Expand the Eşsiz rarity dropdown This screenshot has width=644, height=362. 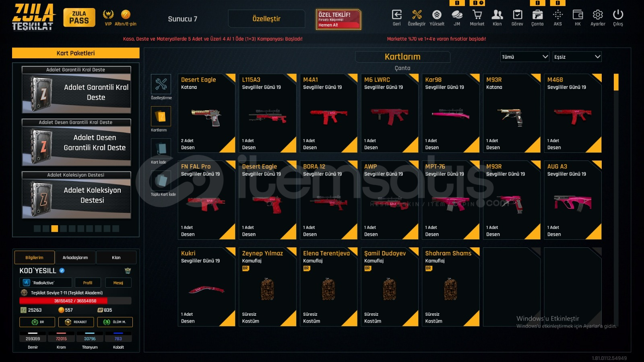coord(577,57)
